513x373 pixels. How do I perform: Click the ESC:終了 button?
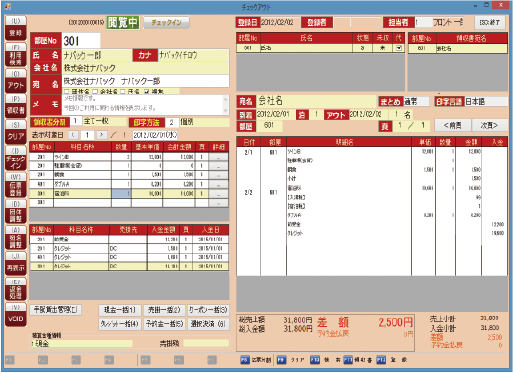(489, 22)
